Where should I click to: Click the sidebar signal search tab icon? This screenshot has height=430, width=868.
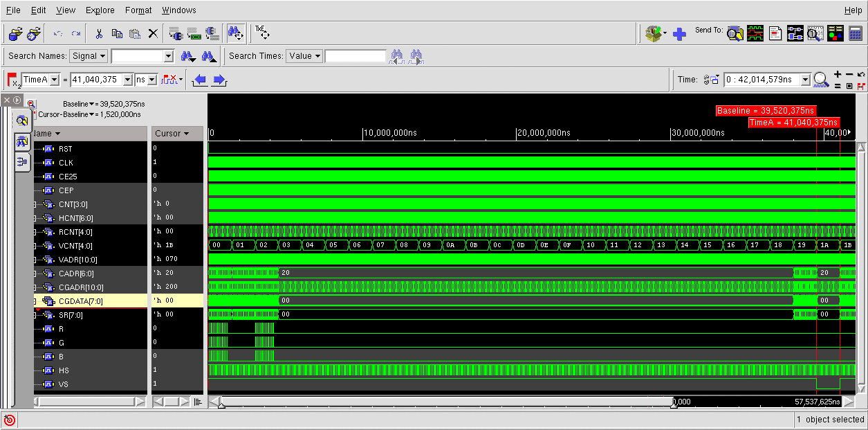coord(21,142)
